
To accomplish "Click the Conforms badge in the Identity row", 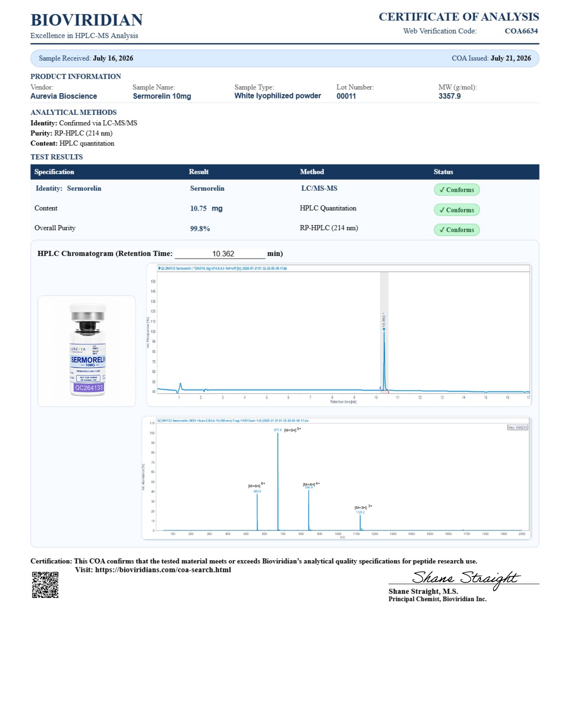I will [457, 190].
